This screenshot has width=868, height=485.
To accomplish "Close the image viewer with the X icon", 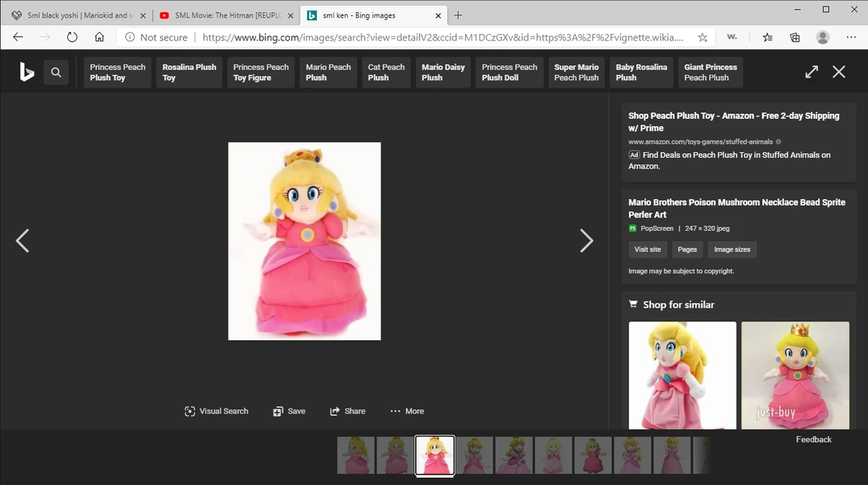I will (838, 72).
